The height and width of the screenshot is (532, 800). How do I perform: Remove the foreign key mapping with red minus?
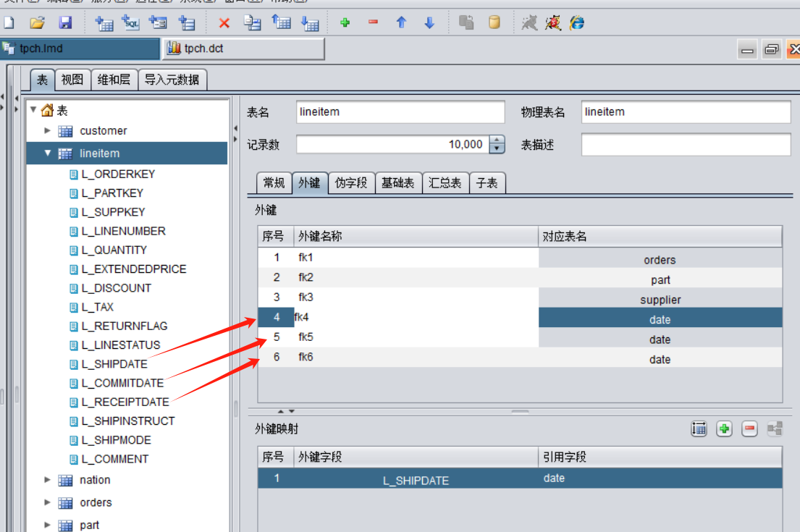[x=750, y=429]
